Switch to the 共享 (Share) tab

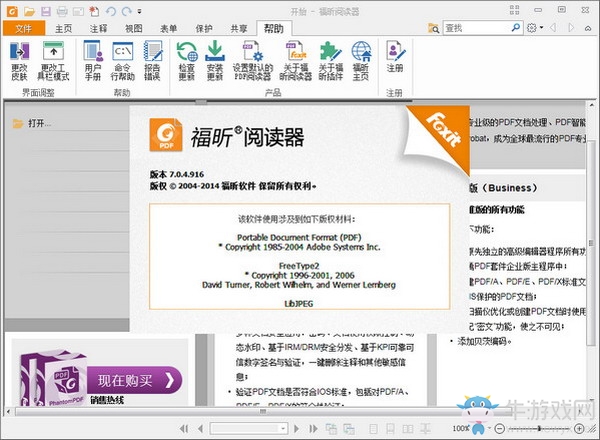[x=239, y=28]
